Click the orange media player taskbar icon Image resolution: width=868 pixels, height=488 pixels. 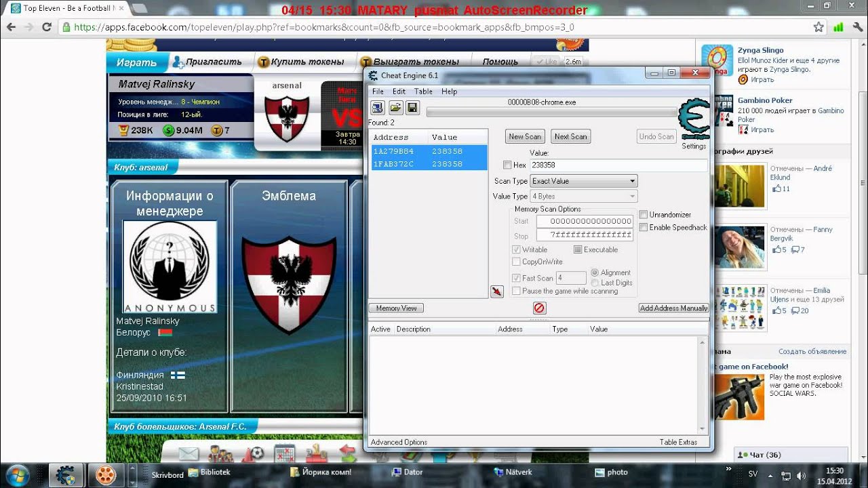click(104, 474)
